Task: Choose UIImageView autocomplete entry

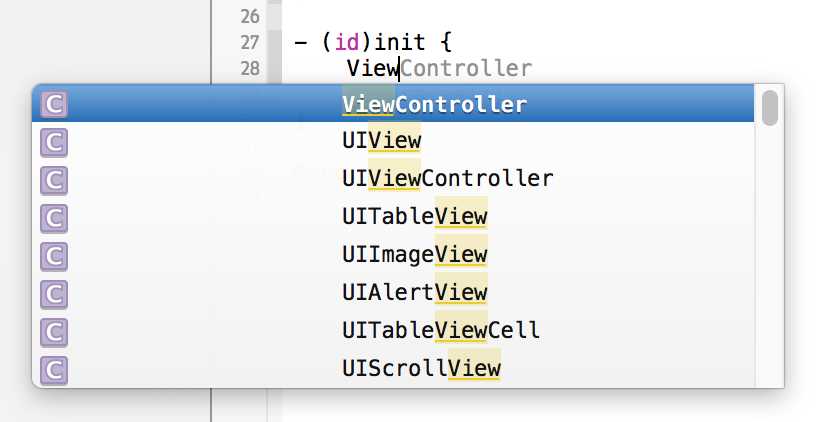Action: [x=393, y=255]
